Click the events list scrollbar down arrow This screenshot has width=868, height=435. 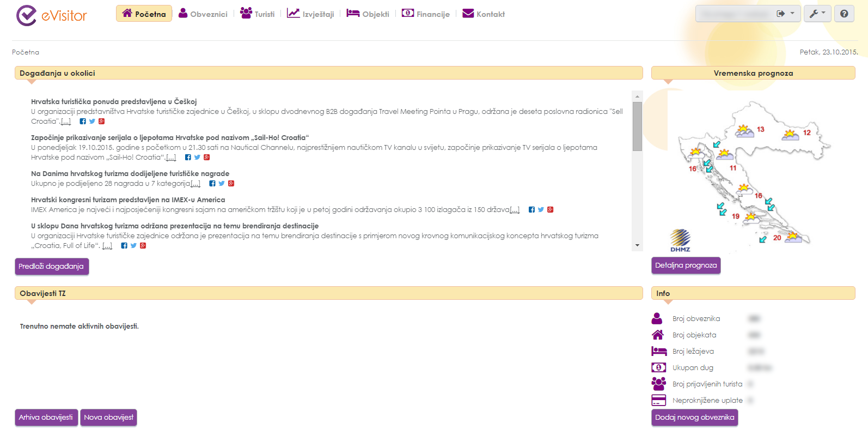click(x=637, y=246)
